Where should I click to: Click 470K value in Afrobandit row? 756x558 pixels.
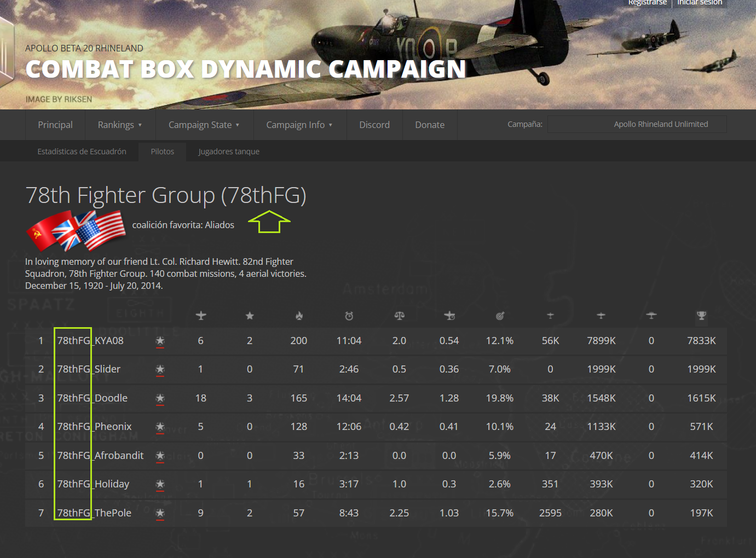[x=602, y=455]
